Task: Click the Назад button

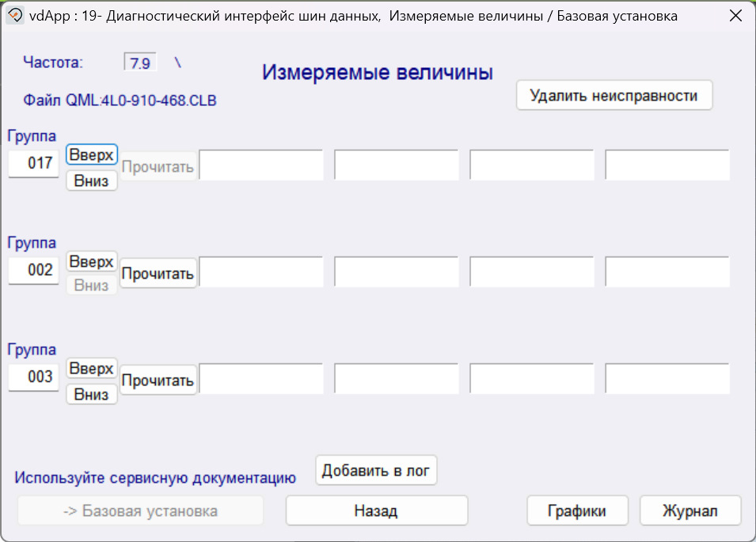Action: [376, 510]
